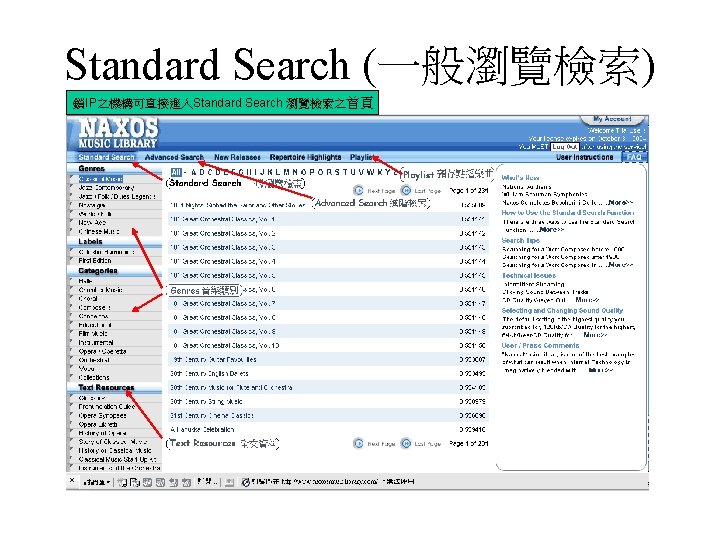
Task: Select the Chinese Music genre
Action: click(x=99, y=232)
